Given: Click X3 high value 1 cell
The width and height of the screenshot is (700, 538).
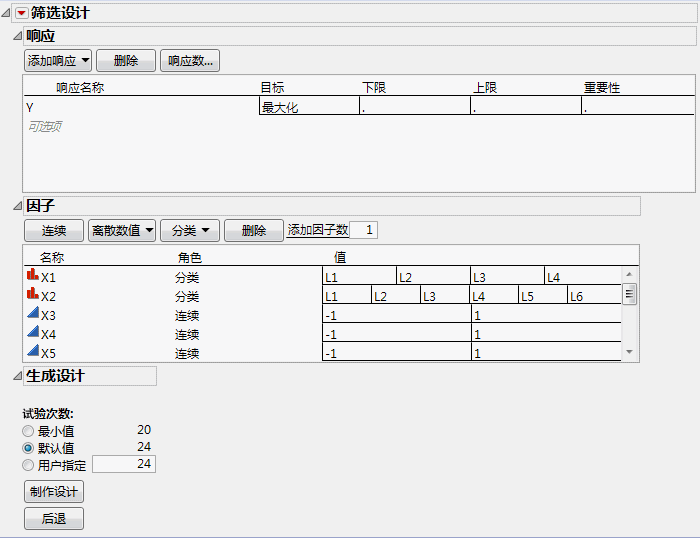Looking at the screenshot, I should click(x=546, y=314).
